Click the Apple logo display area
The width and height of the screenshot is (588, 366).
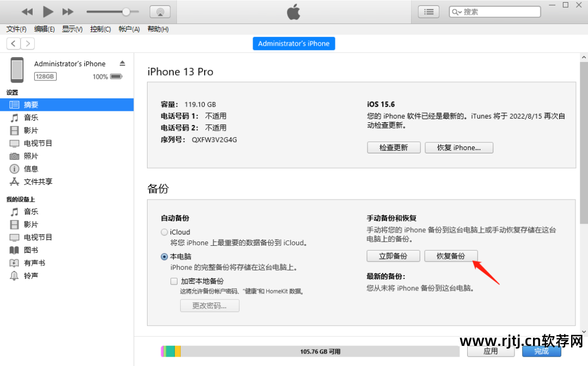tap(293, 12)
